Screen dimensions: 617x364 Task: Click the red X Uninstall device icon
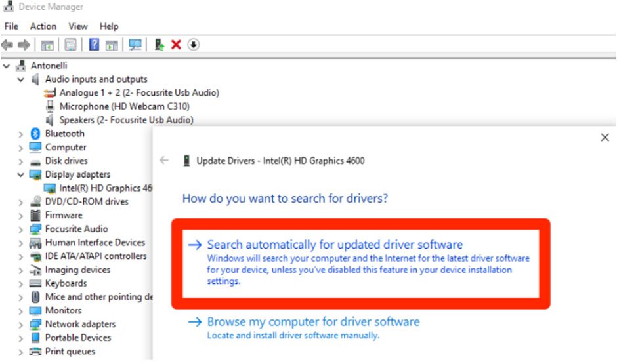click(x=176, y=45)
